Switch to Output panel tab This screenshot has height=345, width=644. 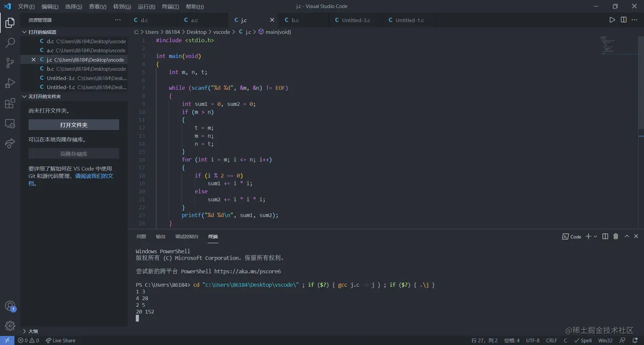(x=161, y=237)
